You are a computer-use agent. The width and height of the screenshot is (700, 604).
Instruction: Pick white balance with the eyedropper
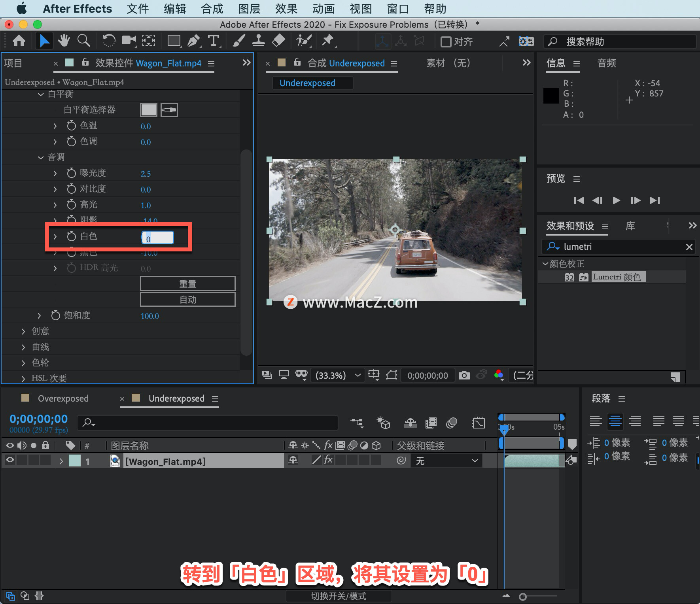click(169, 109)
